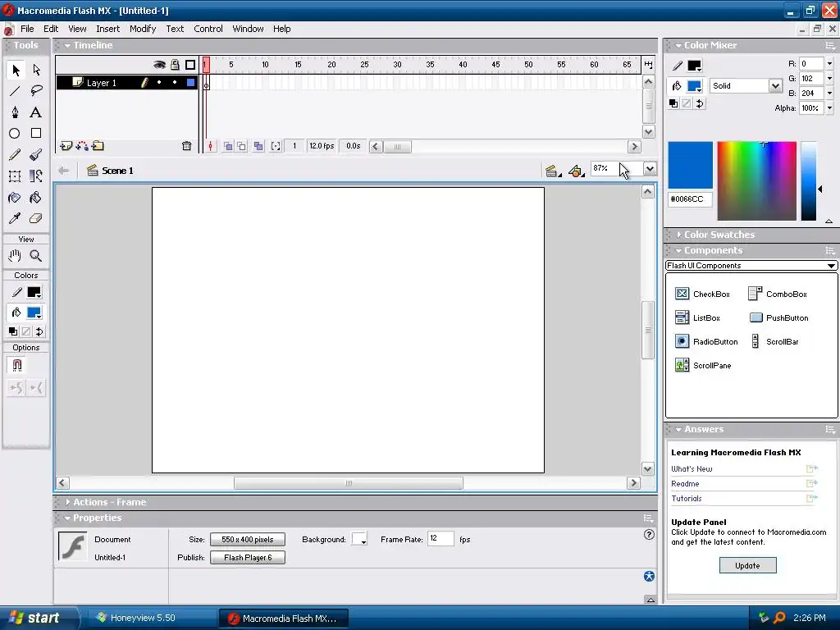Click the Color Mixer fill color swatch
840x630 pixels.
tap(694, 85)
